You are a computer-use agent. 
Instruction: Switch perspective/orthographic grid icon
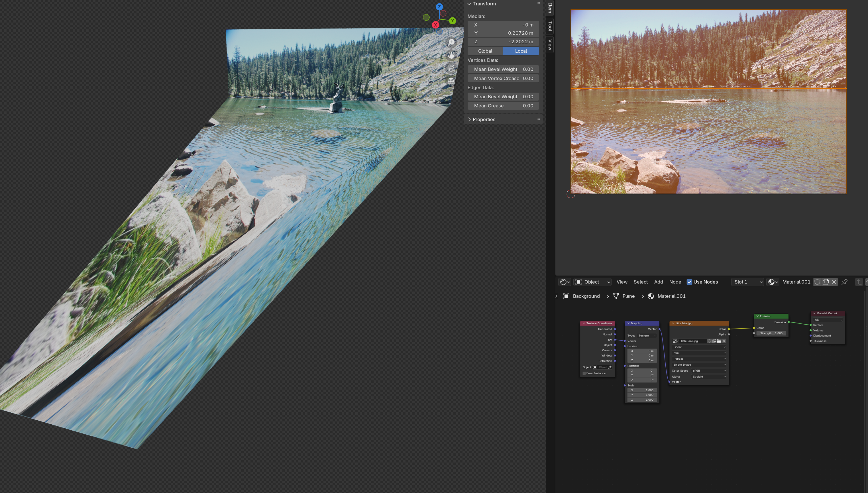click(x=451, y=81)
